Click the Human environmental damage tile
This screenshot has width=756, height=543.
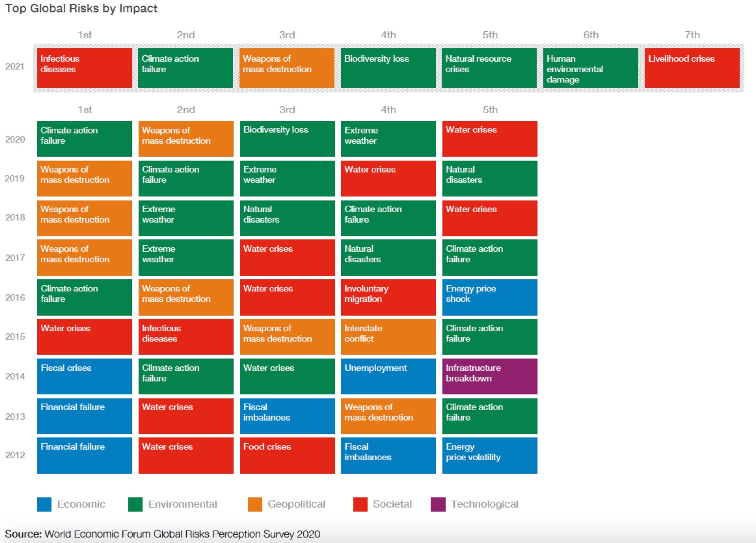pos(590,68)
